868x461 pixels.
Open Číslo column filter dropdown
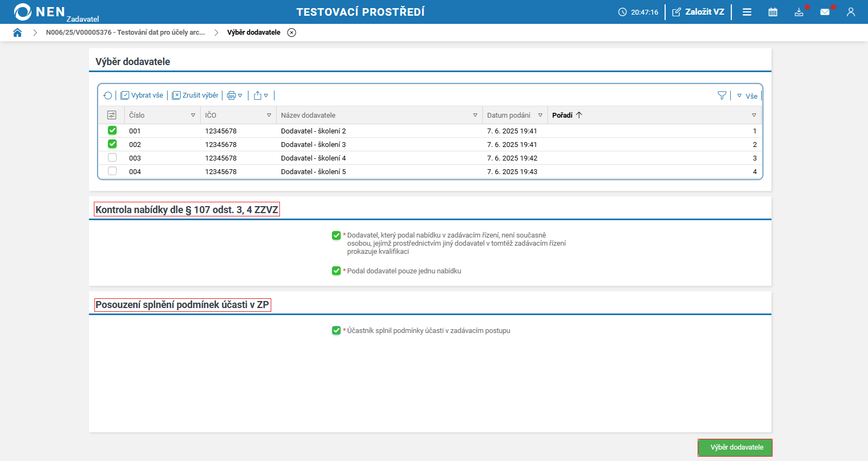coord(193,115)
